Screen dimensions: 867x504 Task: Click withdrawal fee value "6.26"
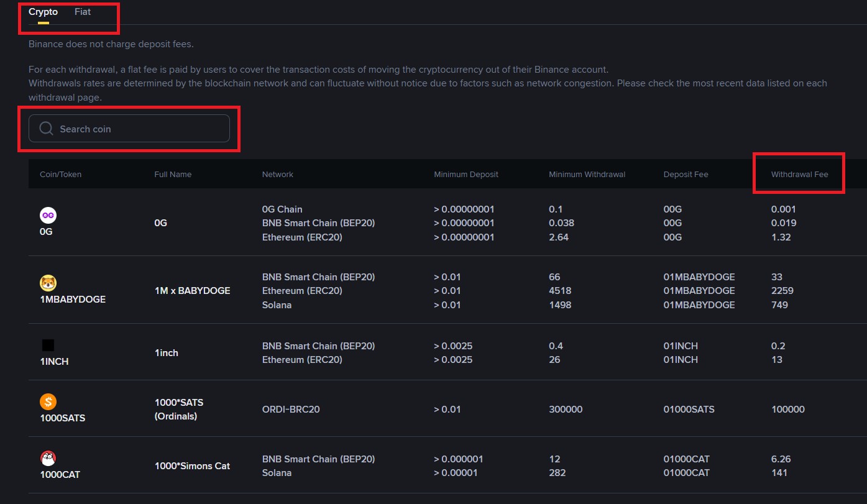[x=781, y=459]
